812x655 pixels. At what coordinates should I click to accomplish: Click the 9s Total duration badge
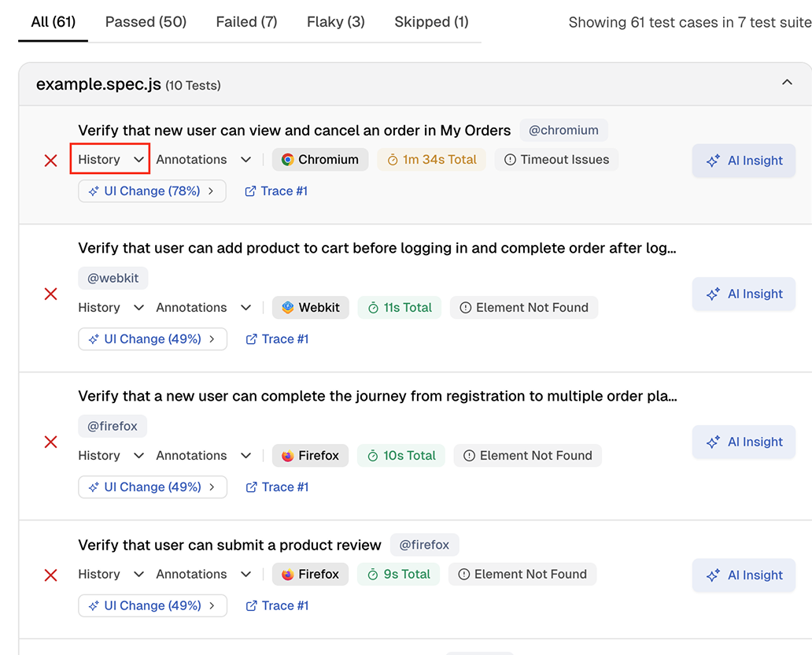(398, 574)
